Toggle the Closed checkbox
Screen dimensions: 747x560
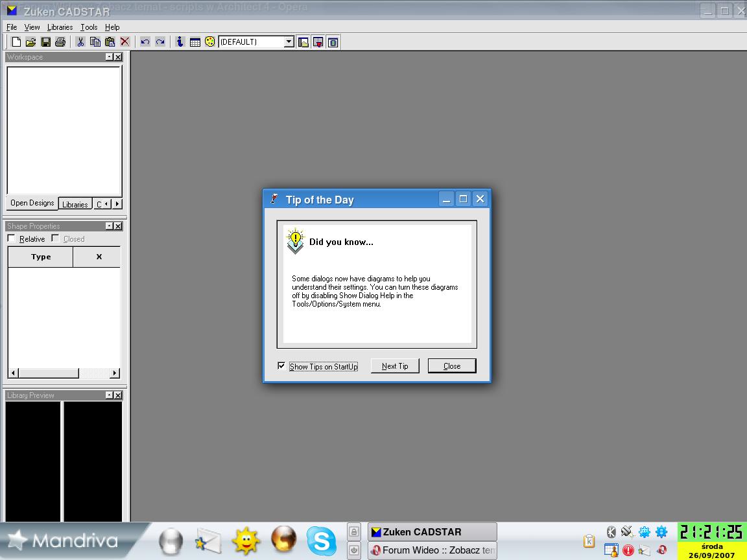[x=55, y=238]
